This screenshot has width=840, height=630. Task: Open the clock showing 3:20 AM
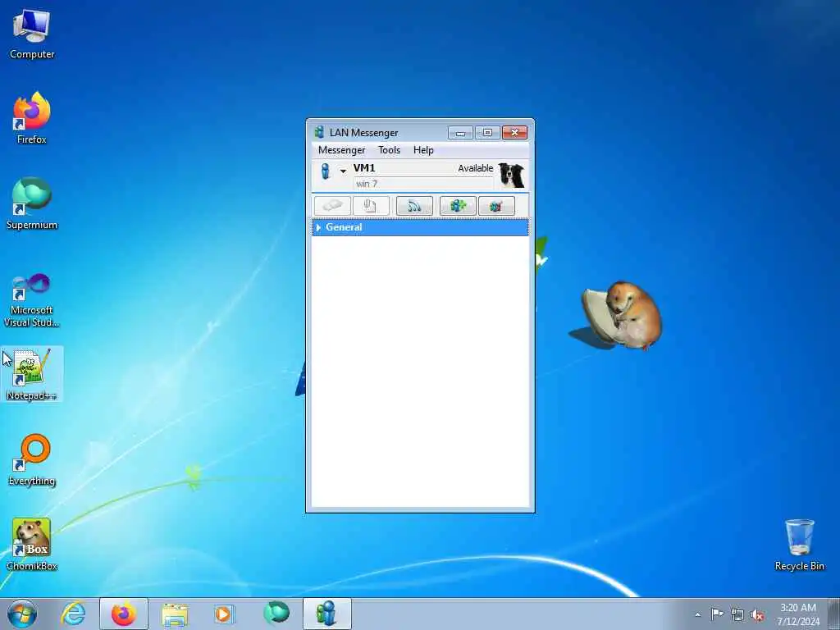coord(798,614)
